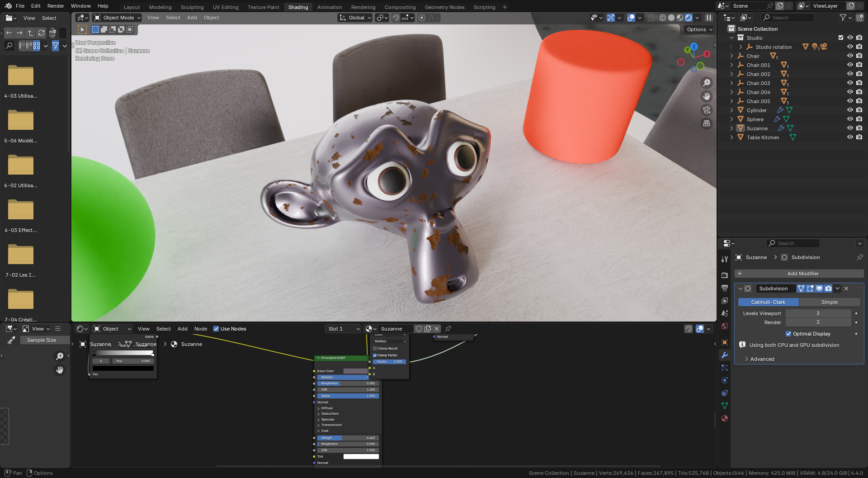Select Catmull-Clark subdivision type
This screenshot has width=868, height=478.
pyautogui.click(x=768, y=302)
